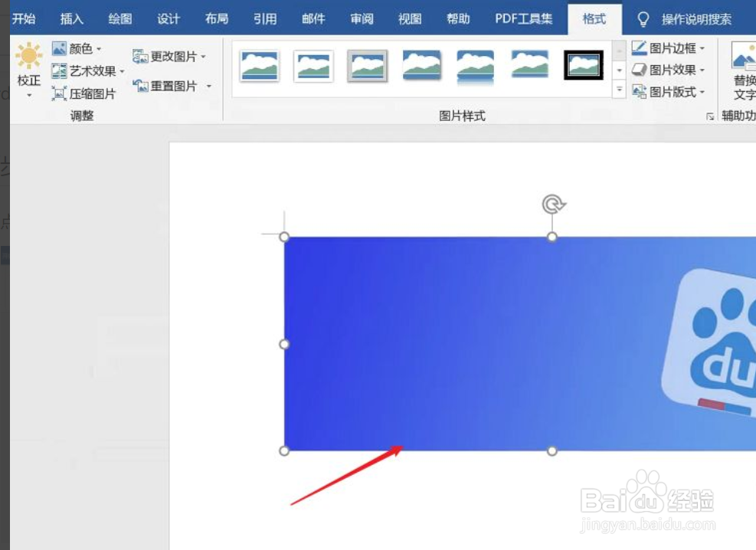
Task: Apply sixth soft edge picture style
Action: [x=529, y=64]
